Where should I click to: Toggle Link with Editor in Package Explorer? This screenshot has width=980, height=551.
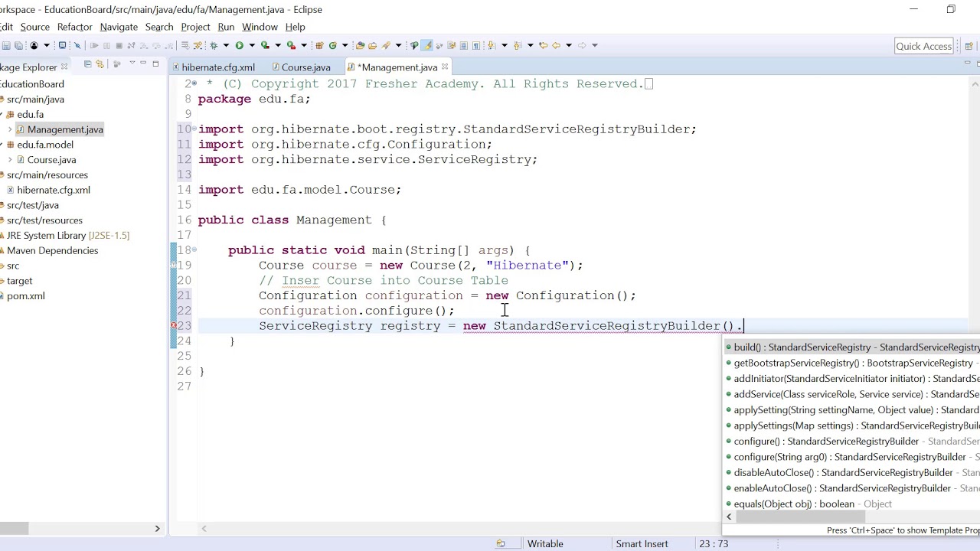click(100, 64)
